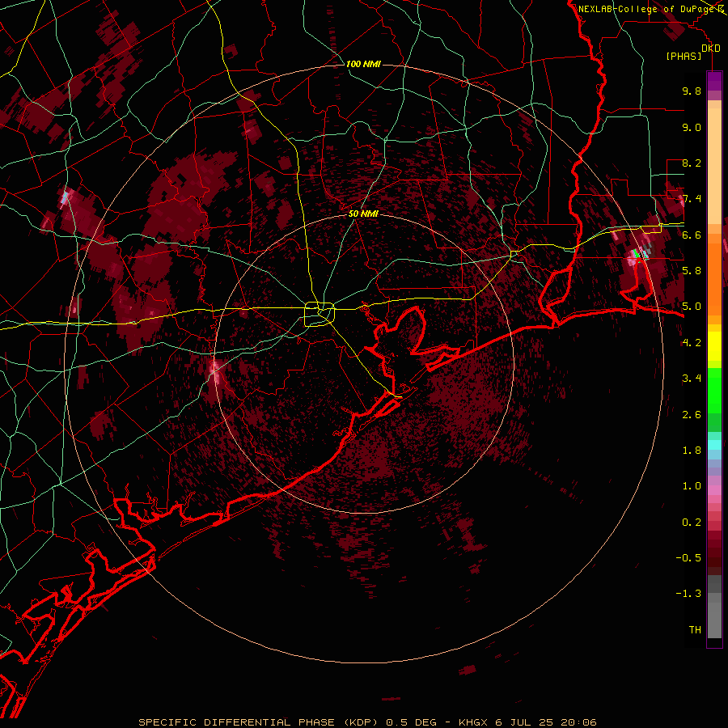
Task: Click the 5.0 scale value
Action: pyautogui.click(x=692, y=307)
